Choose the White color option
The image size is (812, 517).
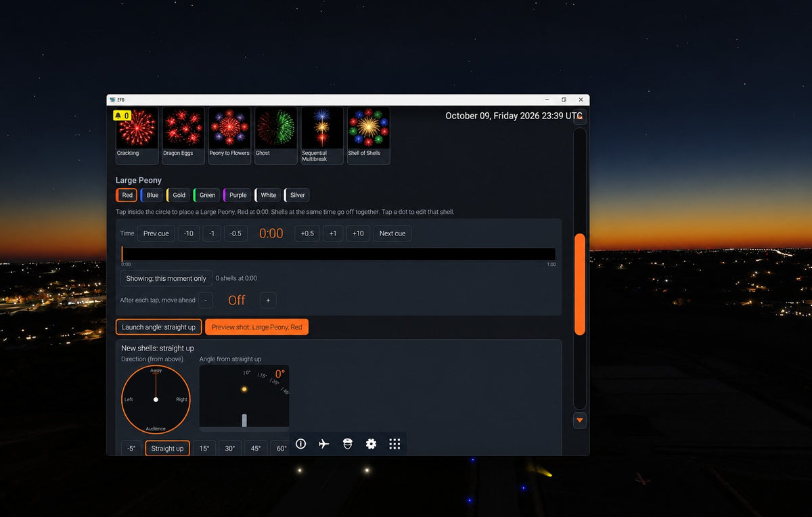(267, 195)
